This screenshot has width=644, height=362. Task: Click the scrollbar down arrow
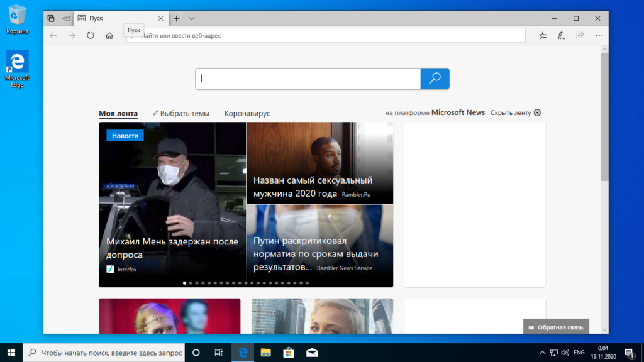(x=604, y=329)
